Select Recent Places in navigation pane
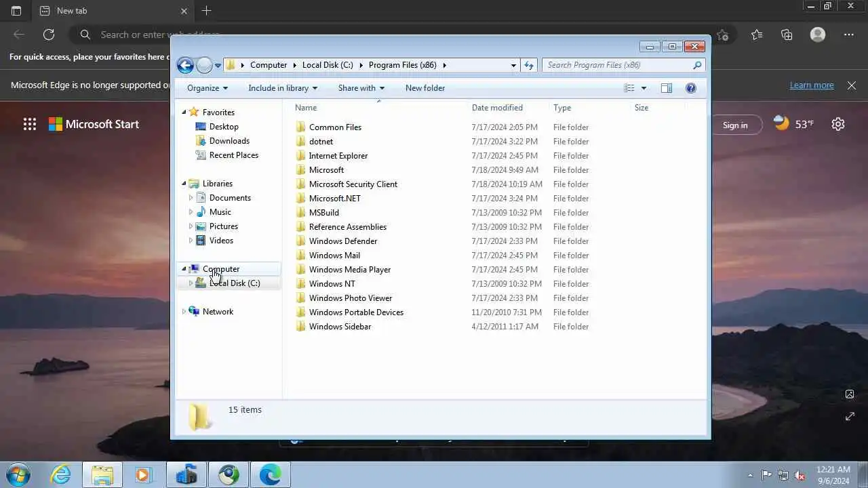 coord(234,155)
